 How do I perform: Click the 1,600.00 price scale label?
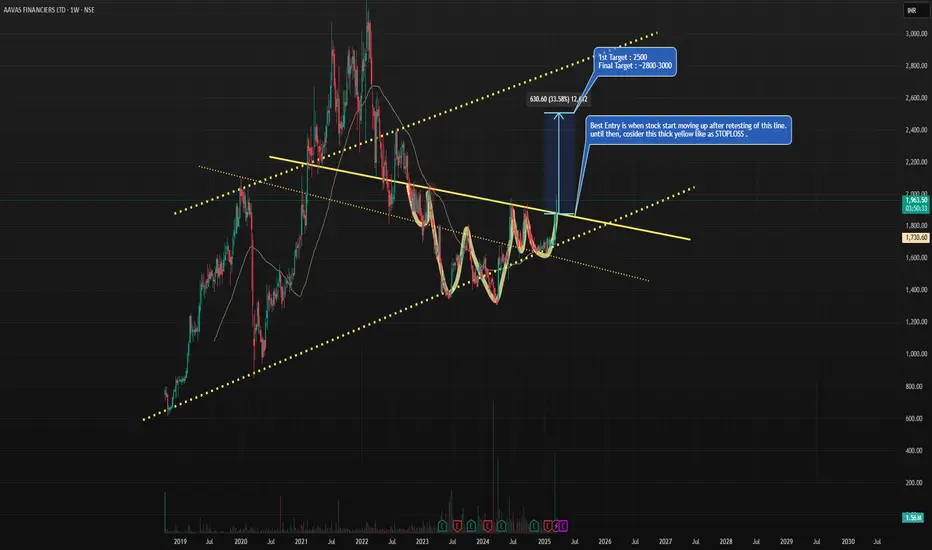pos(916,258)
